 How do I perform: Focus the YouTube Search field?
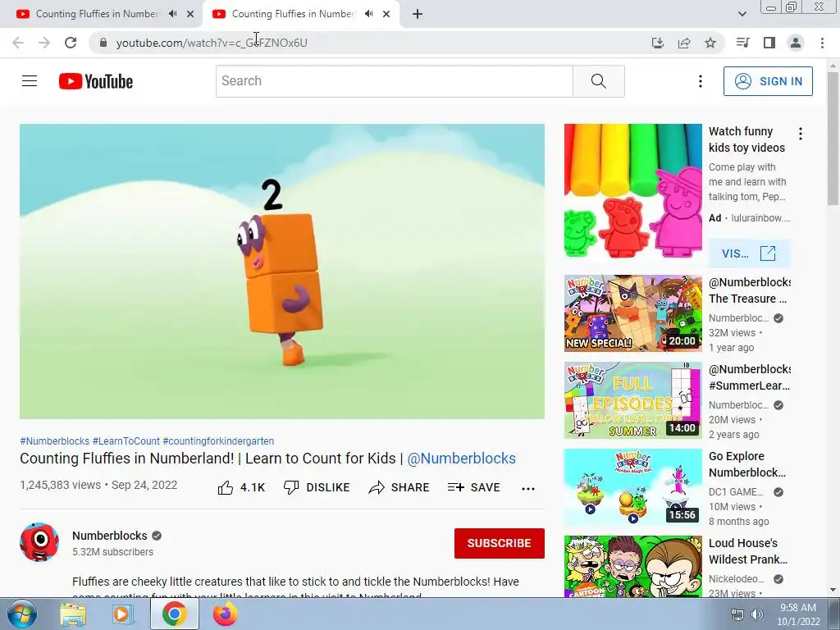[395, 81]
